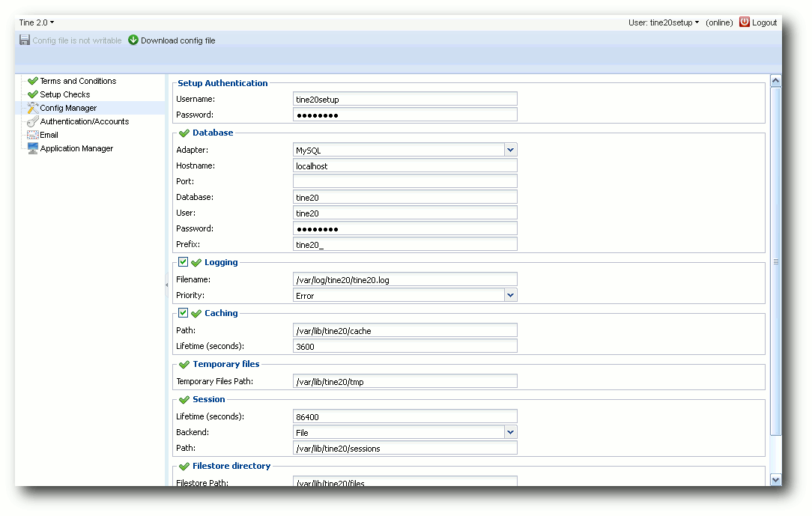
Task: Click the Setup Authentication section title
Action: tap(222, 83)
